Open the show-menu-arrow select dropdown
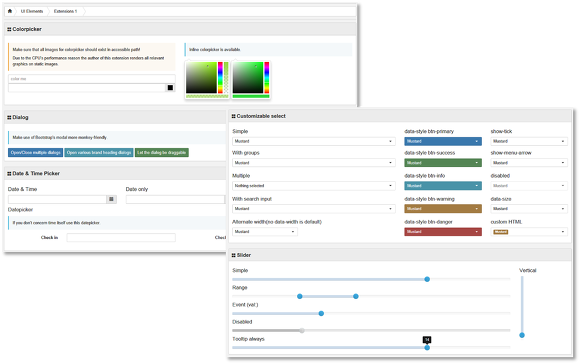The height and width of the screenshot is (364, 580). pyautogui.click(x=529, y=163)
